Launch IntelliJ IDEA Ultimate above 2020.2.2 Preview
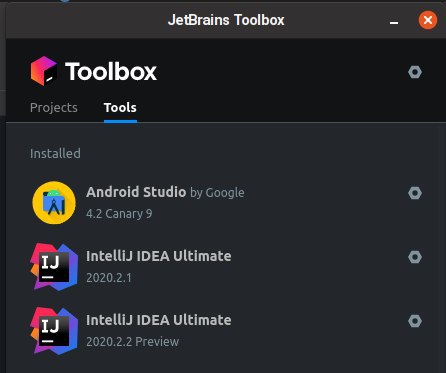The height and width of the screenshot is (373, 446). coord(159,320)
